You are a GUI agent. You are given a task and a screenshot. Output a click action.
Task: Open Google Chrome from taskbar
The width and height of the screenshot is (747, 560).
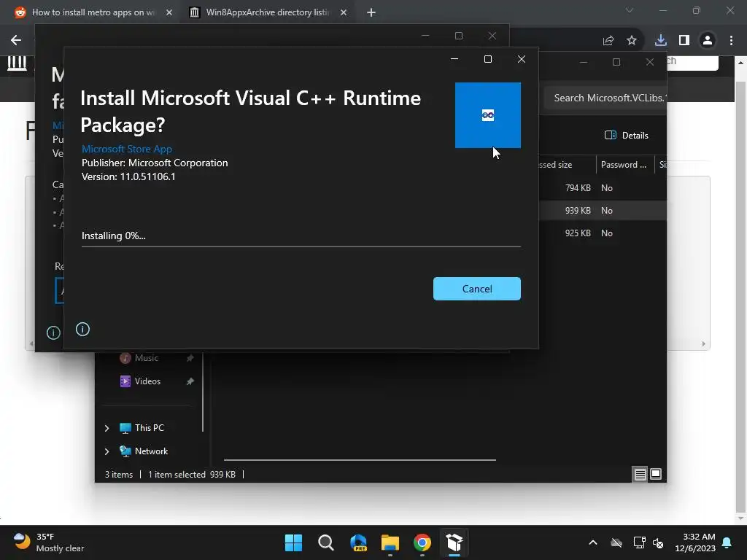tap(422, 542)
